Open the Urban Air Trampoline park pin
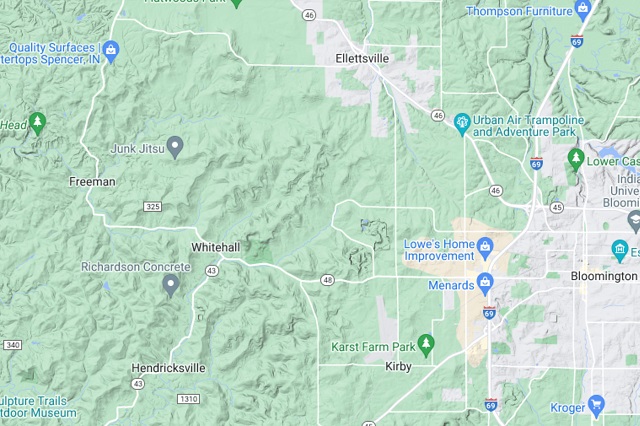Image resolution: width=640 pixels, height=426 pixels. (x=462, y=123)
